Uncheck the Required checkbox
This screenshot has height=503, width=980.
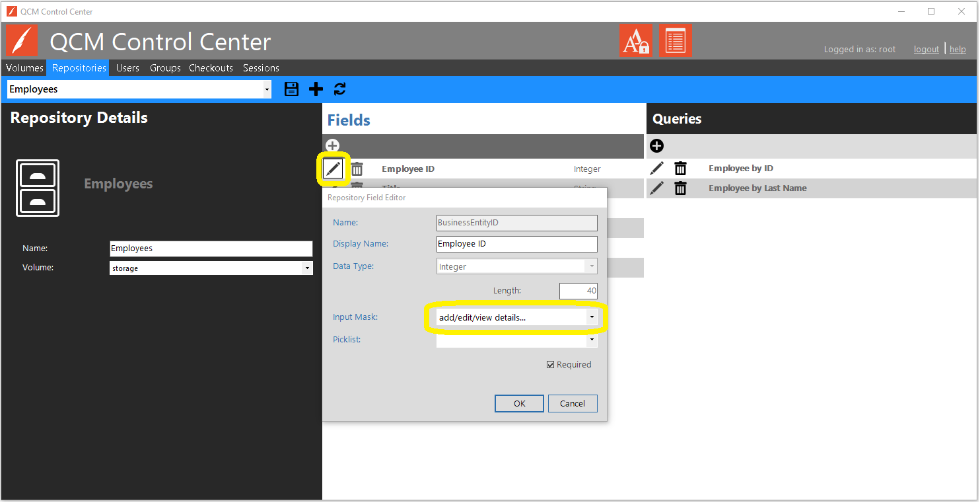[551, 365]
